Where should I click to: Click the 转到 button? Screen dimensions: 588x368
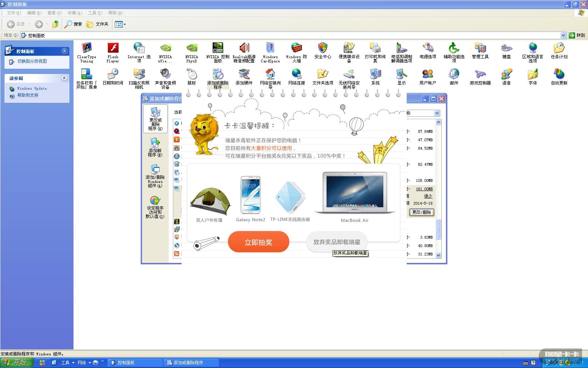pos(577,35)
